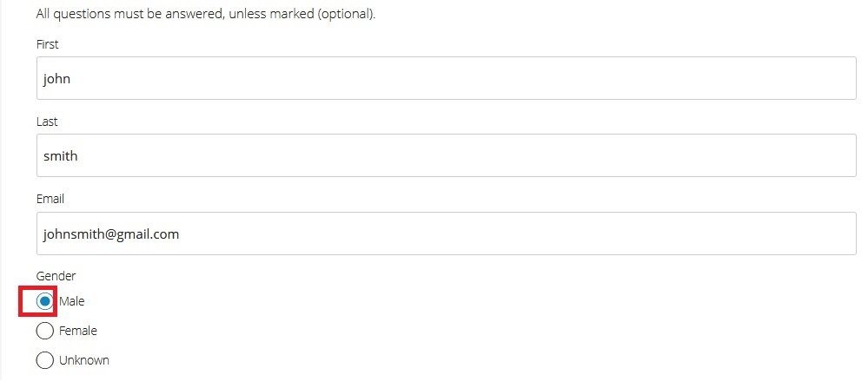Click the "johnsmith" part of the email address
The width and height of the screenshot is (868, 388).
click(x=73, y=234)
